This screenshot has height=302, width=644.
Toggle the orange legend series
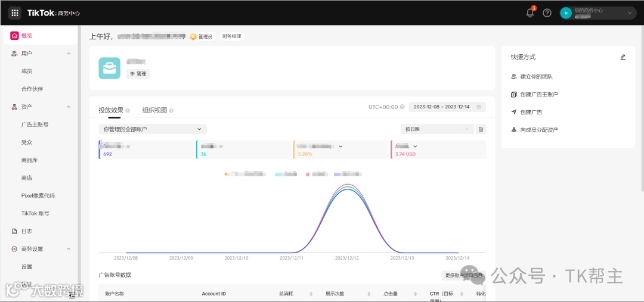pyautogui.click(x=246, y=174)
